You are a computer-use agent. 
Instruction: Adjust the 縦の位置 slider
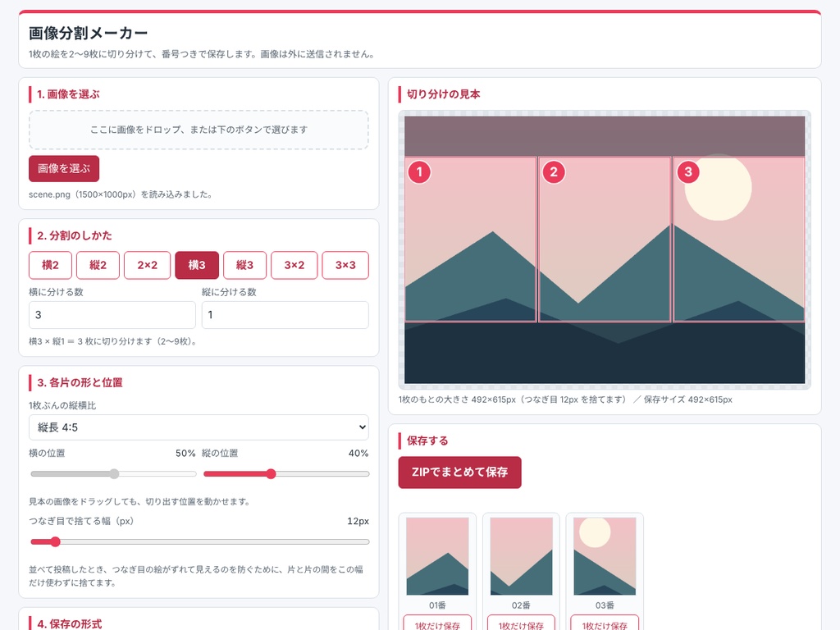pyautogui.click(x=286, y=474)
